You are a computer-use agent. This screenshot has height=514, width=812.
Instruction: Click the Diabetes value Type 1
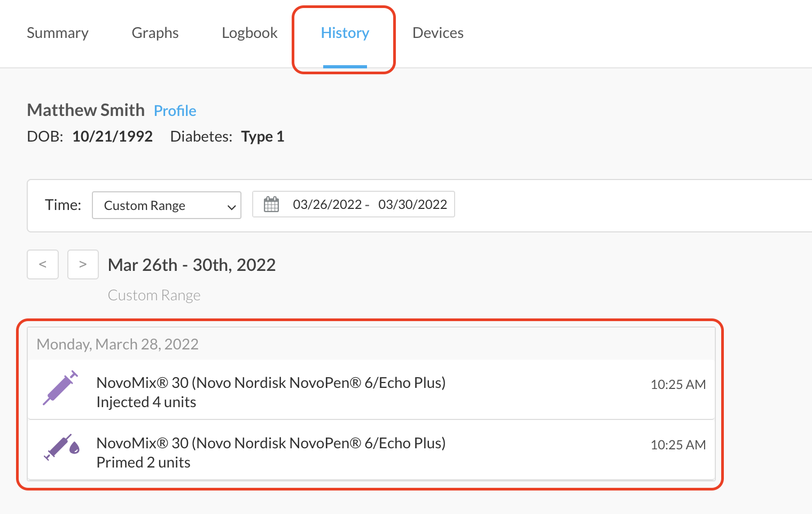(263, 137)
